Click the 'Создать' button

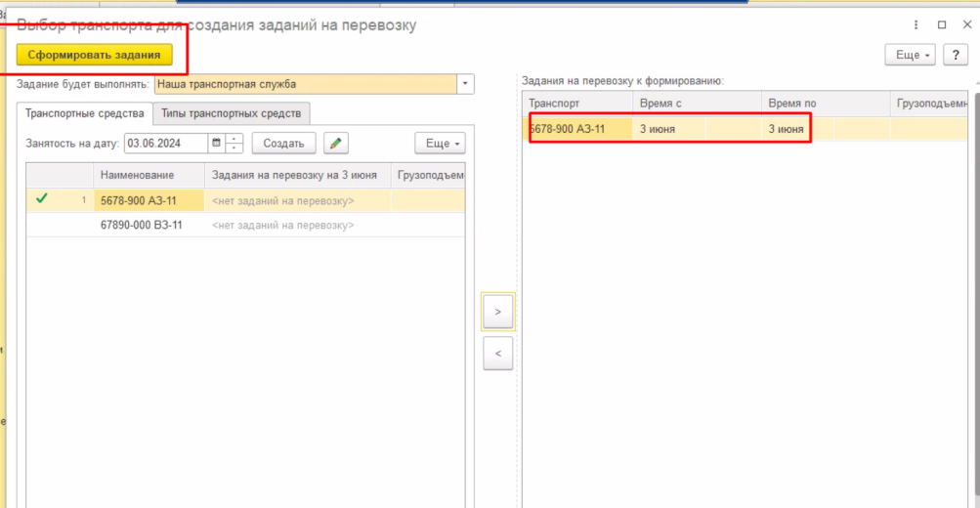[283, 144]
